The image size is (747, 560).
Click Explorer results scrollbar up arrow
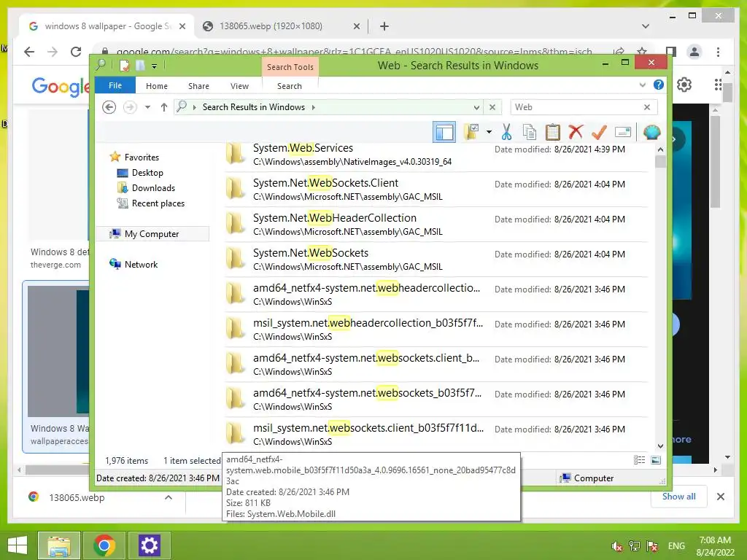(x=660, y=149)
